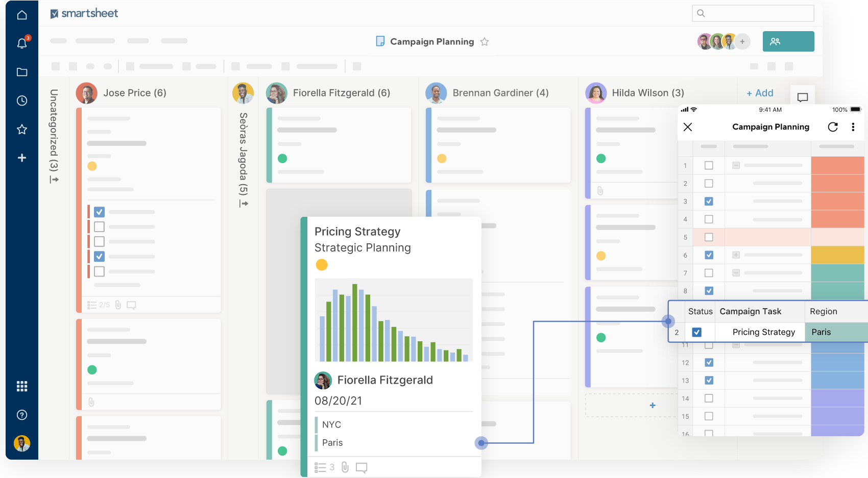
Task: Open the Home icon in sidebar
Action: pyautogui.click(x=22, y=15)
